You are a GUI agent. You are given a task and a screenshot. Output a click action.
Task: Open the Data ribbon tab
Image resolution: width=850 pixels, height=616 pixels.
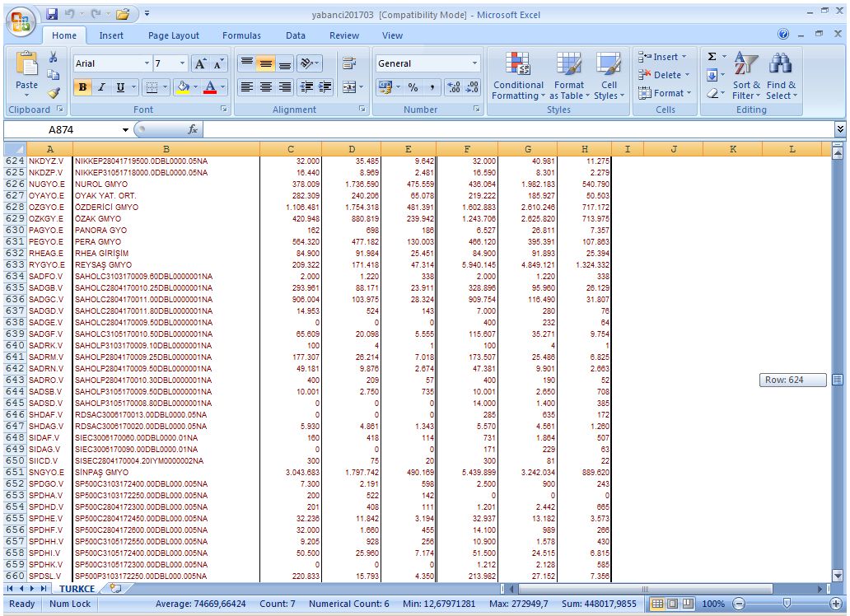click(296, 35)
